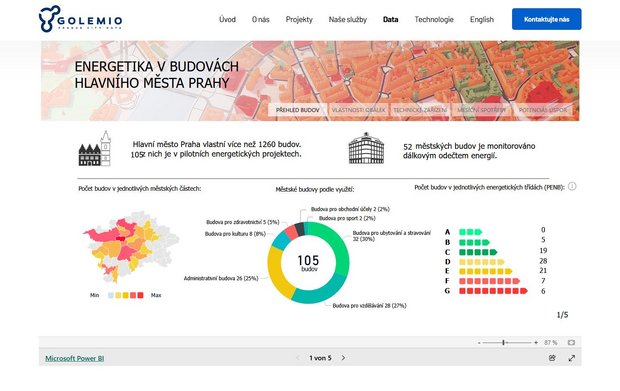
Task: Click the Prague districts map
Action: [x=130, y=246]
